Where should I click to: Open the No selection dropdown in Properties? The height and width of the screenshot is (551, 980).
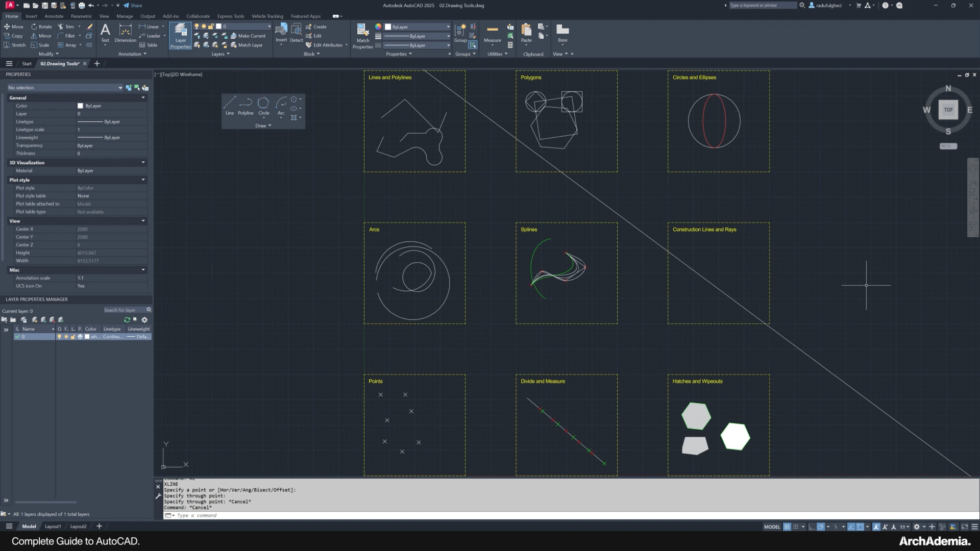coord(120,88)
